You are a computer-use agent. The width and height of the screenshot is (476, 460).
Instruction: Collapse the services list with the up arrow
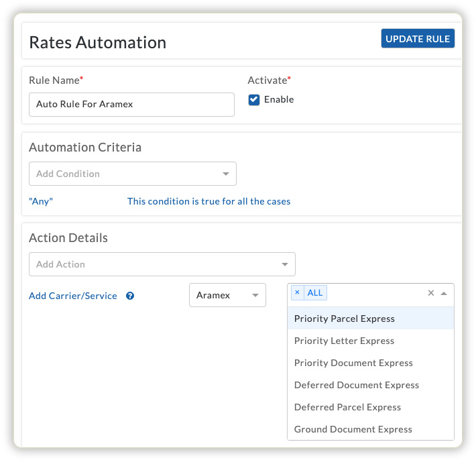pos(444,293)
